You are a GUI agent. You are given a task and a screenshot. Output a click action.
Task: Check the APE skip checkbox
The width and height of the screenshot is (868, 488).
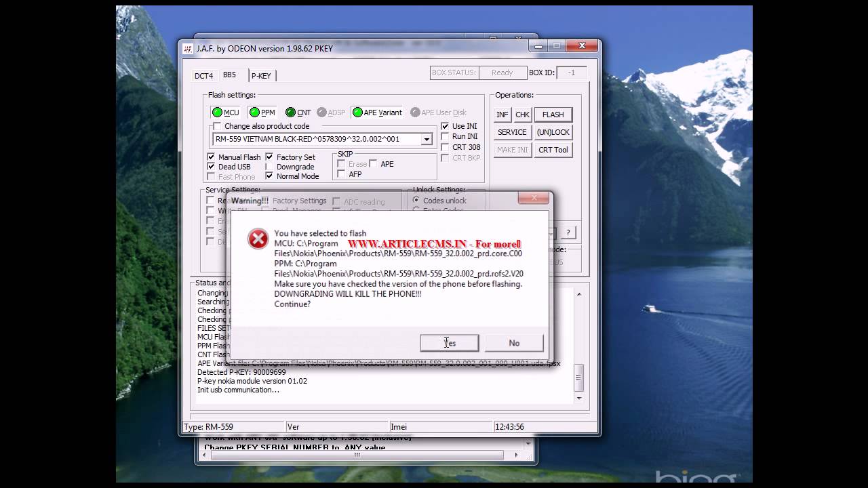[x=373, y=164]
